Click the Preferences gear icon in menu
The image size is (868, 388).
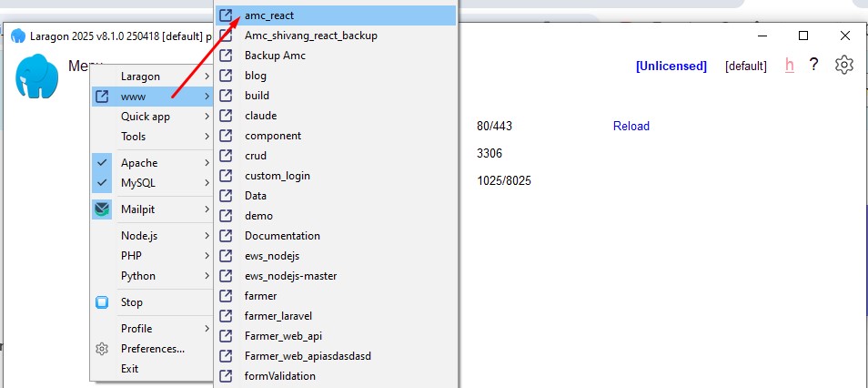click(x=103, y=349)
